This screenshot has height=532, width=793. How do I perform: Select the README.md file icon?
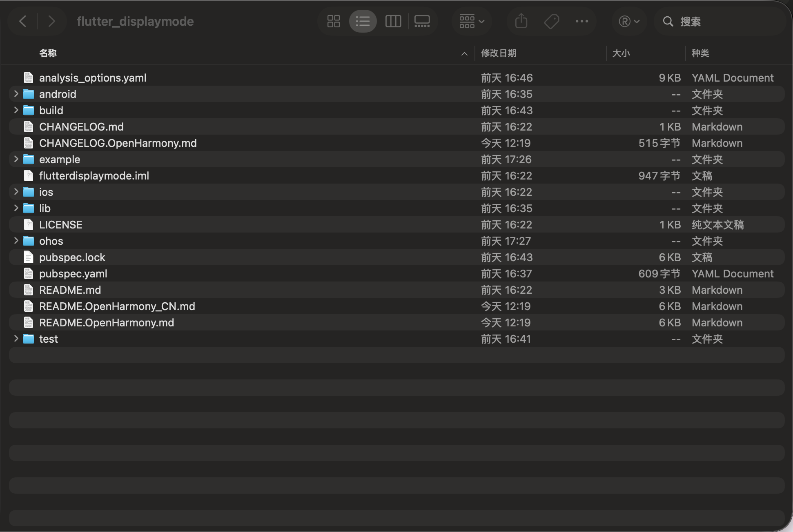[x=29, y=290]
